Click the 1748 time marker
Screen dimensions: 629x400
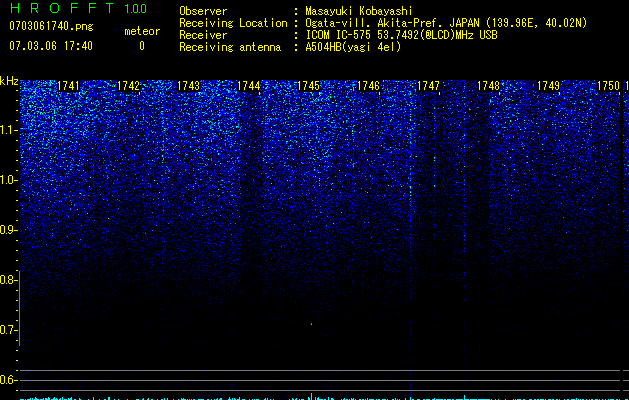pyautogui.click(x=488, y=86)
